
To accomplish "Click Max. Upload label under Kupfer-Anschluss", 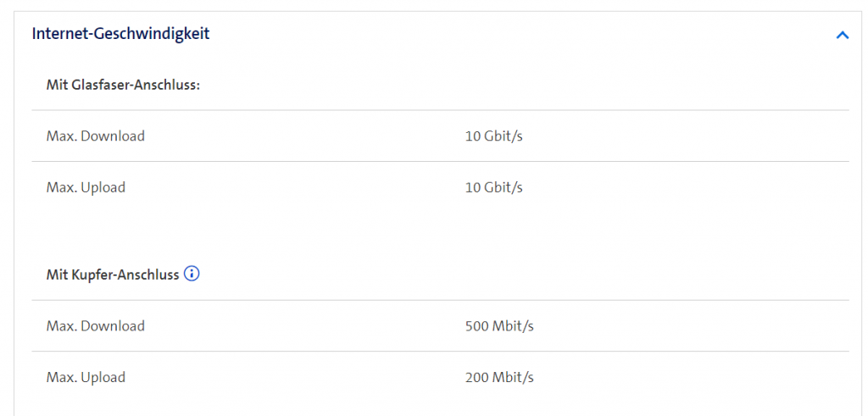I will click(x=86, y=377).
